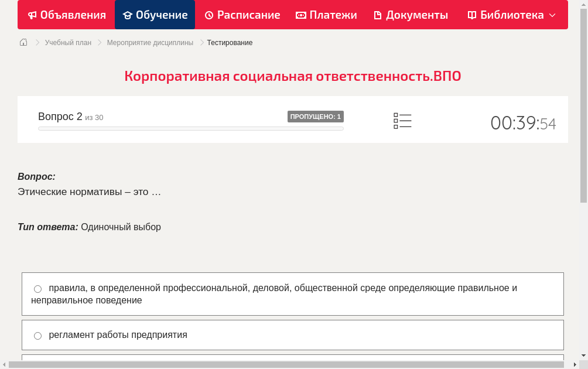Screen dimensions: 588x369
Task: Mark the radio button of the second option
Action: click(x=37, y=335)
